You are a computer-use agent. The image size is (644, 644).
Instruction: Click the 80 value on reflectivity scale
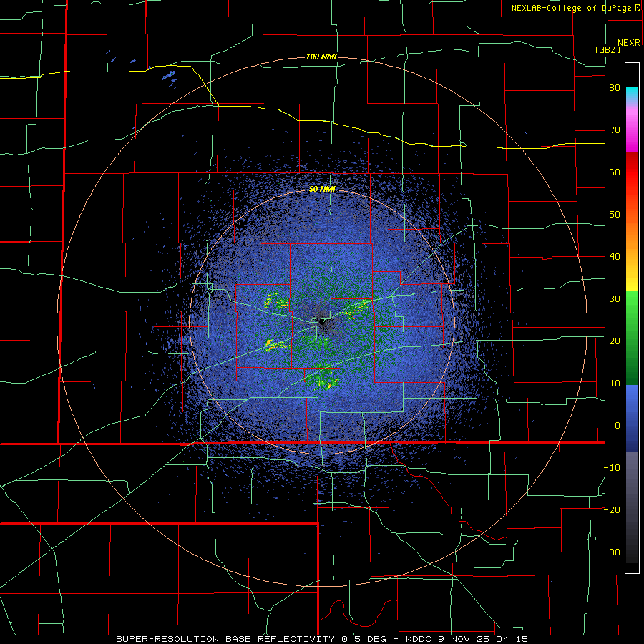click(615, 88)
